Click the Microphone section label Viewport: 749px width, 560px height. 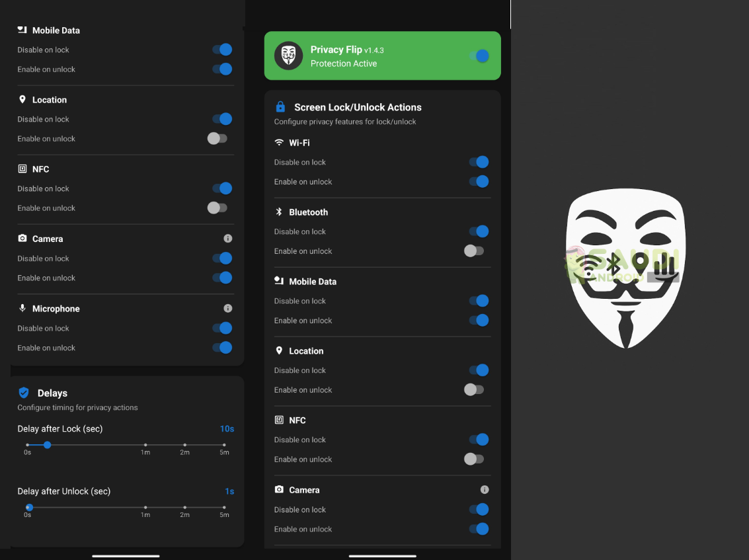tap(56, 309)
